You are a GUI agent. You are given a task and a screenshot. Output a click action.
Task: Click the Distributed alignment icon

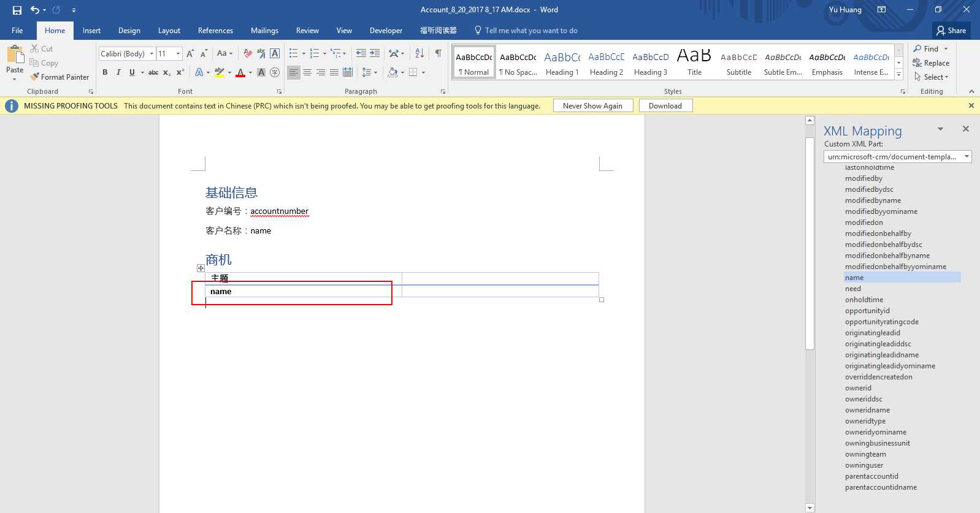348,72
